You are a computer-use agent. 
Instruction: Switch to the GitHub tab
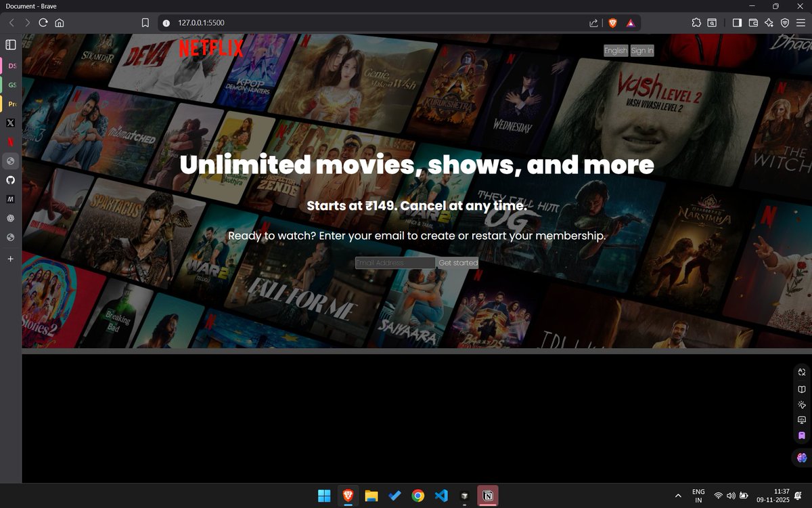click(10, 180)
